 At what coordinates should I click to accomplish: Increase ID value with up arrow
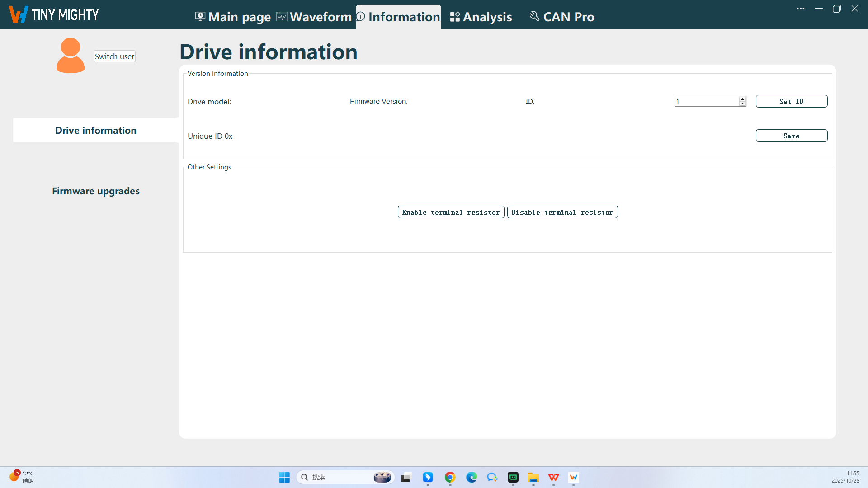tap(742, 99)
